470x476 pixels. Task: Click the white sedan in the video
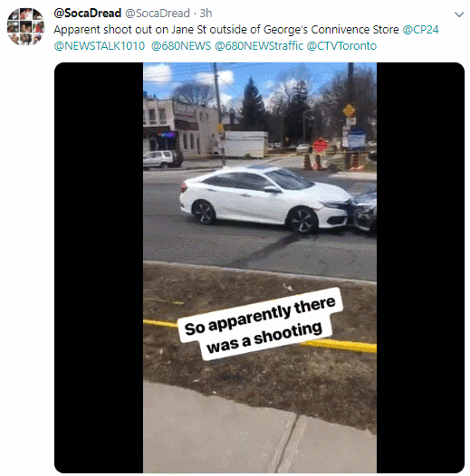266,199
